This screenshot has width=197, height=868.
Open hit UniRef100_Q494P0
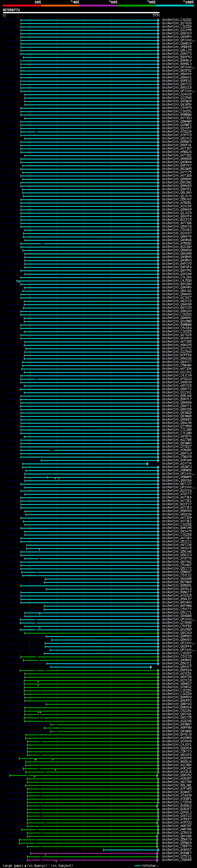[x=176, y=37]
